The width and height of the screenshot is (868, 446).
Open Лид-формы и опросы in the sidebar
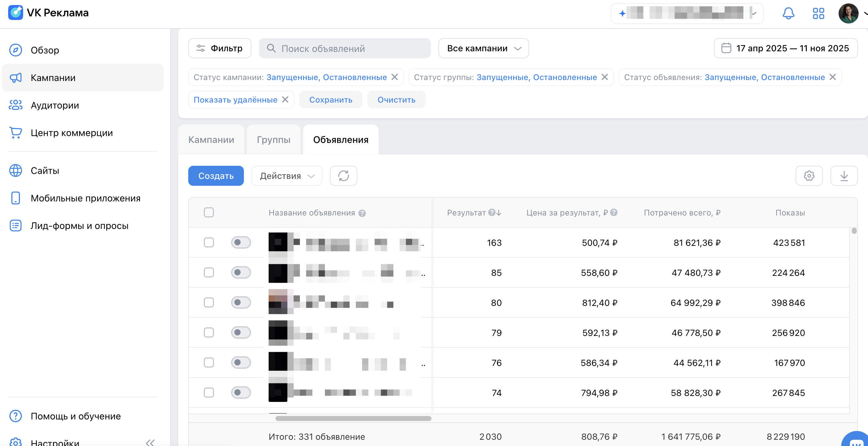tap(83, 226)
